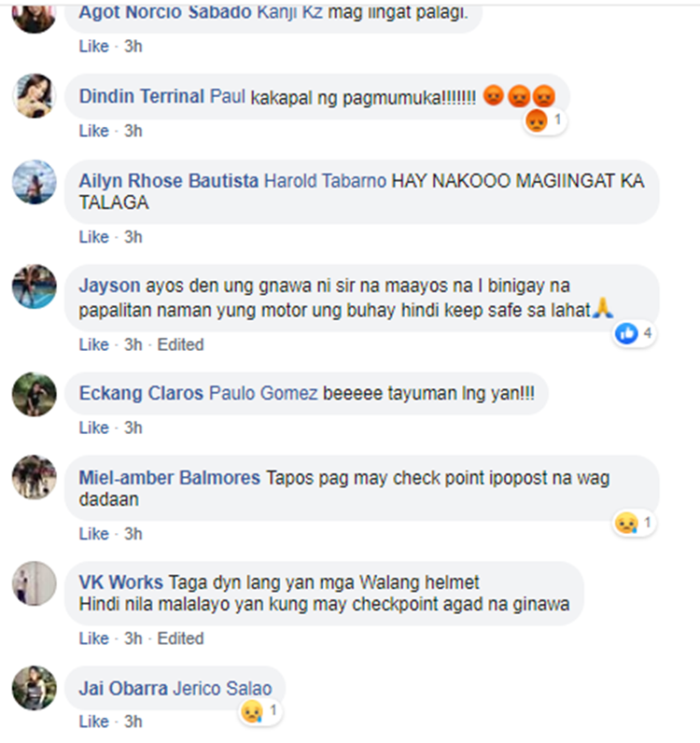
Task: Open Eckang Claros' profile avatar
Action: pos(35,394)
